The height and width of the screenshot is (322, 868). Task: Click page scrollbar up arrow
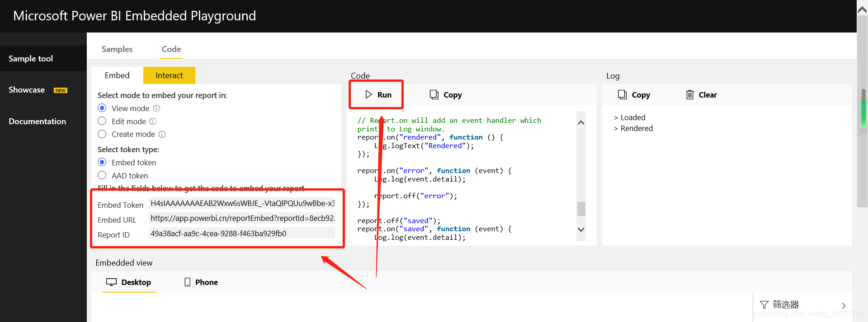(862, 10)
